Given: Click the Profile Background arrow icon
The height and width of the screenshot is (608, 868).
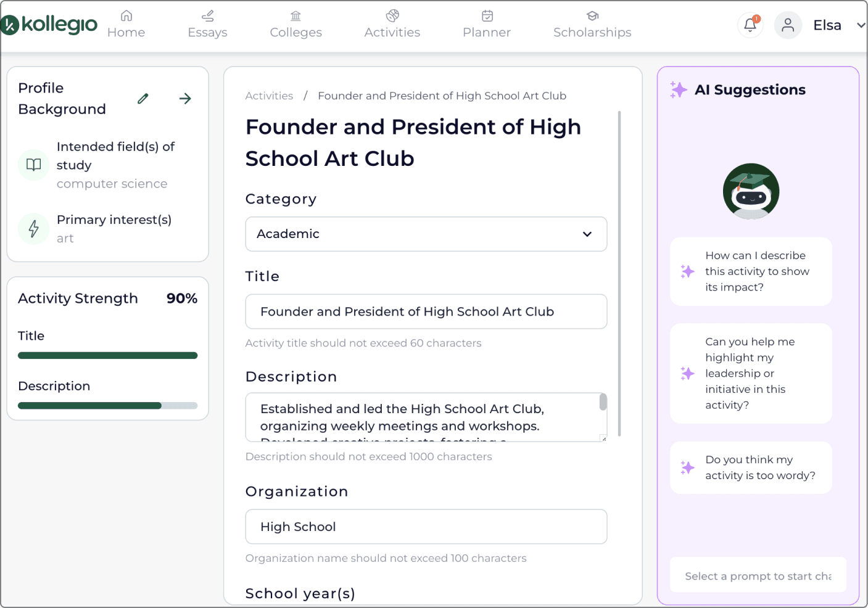Looking at the screenshot, I should (x=185, y=99).
